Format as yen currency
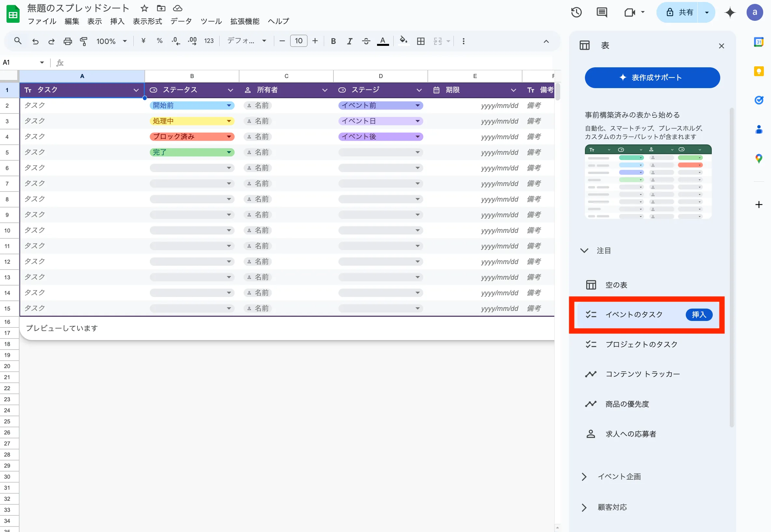 tap(143, 41)
